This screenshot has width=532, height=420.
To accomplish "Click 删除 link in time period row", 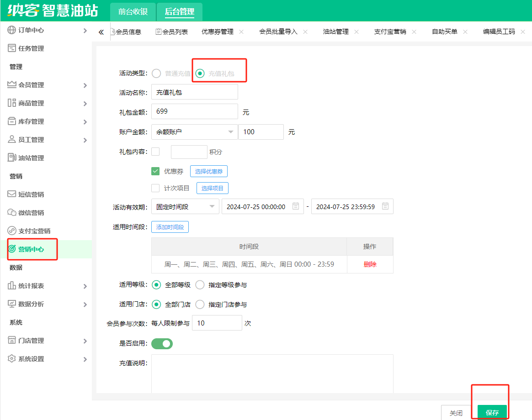I will click(370, 264).
